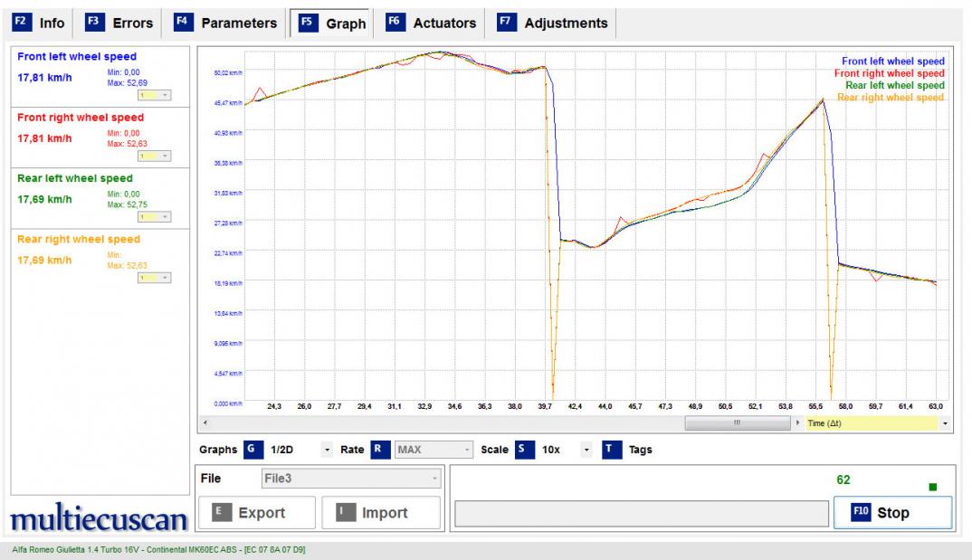The height and width of the screenshot is (560, 972).
Task: Click Max: 52,75 under Rear left
Action: click(127, 204)
